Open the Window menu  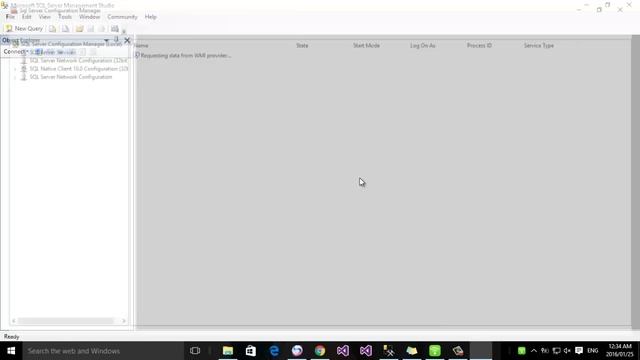click(x=89, y=17)
